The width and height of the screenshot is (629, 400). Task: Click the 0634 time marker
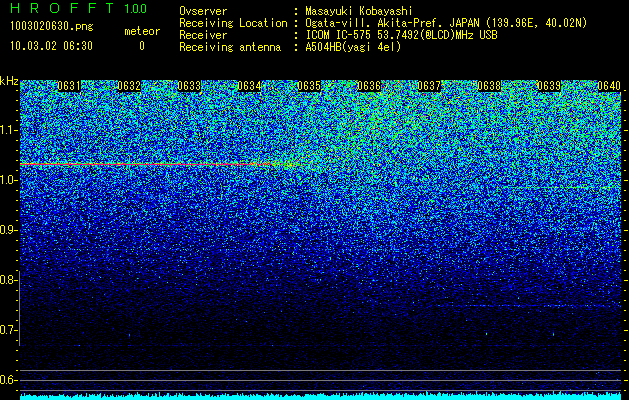[x=249, y=86]
